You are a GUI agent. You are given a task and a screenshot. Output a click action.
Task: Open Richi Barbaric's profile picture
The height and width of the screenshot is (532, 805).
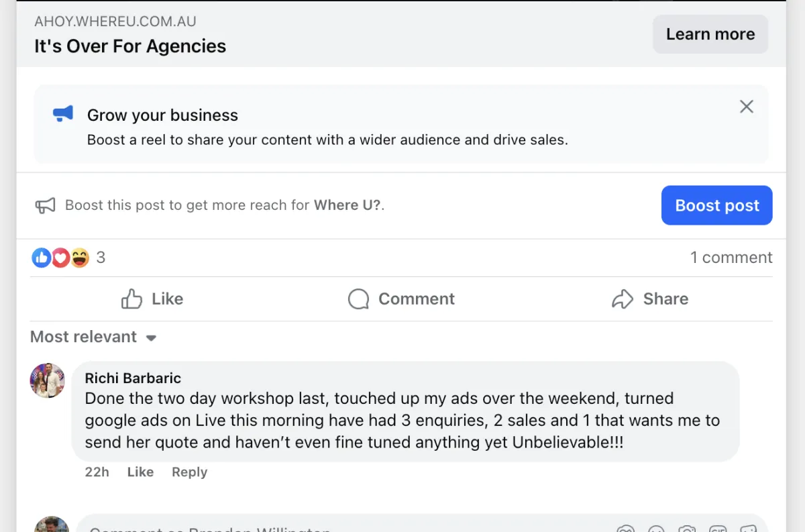(48, 381)
